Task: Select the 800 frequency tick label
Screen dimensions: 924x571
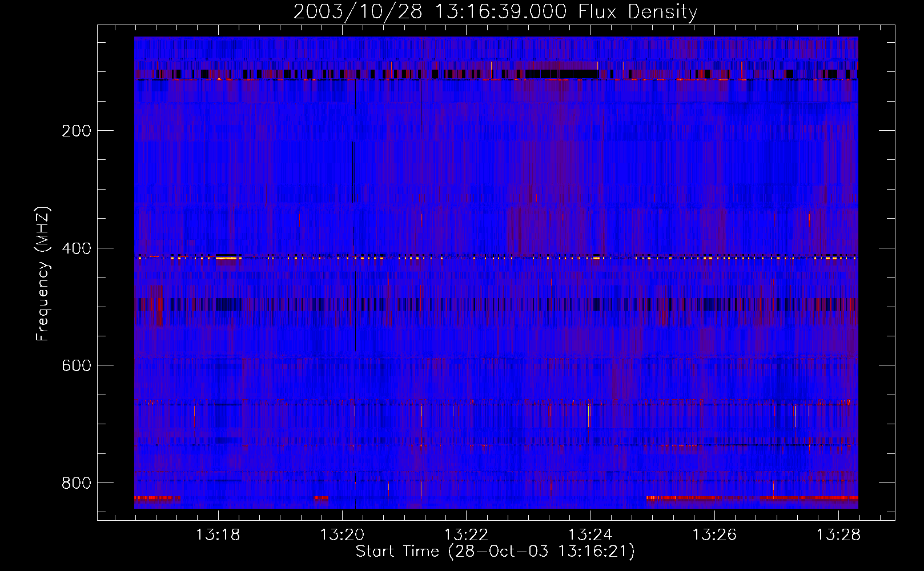Action: tap(77, 483)
